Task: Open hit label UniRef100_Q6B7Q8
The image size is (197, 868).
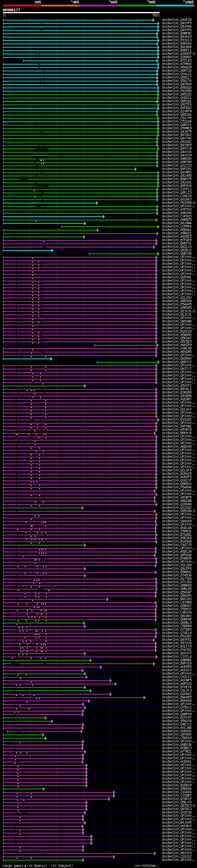Action: tap(177, 254)
